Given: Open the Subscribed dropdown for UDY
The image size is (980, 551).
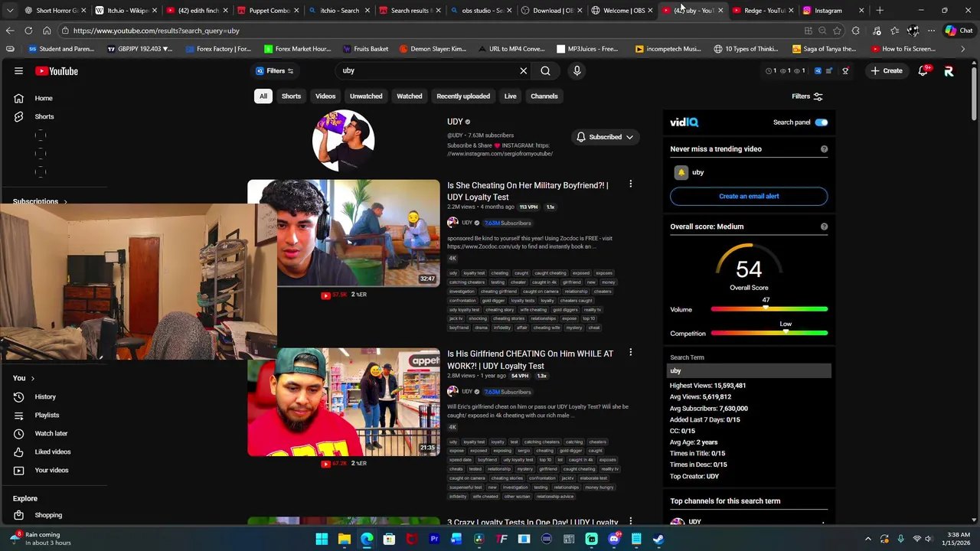Looking at the screenshot, I should pyautogui.click(x=605, y=137).
